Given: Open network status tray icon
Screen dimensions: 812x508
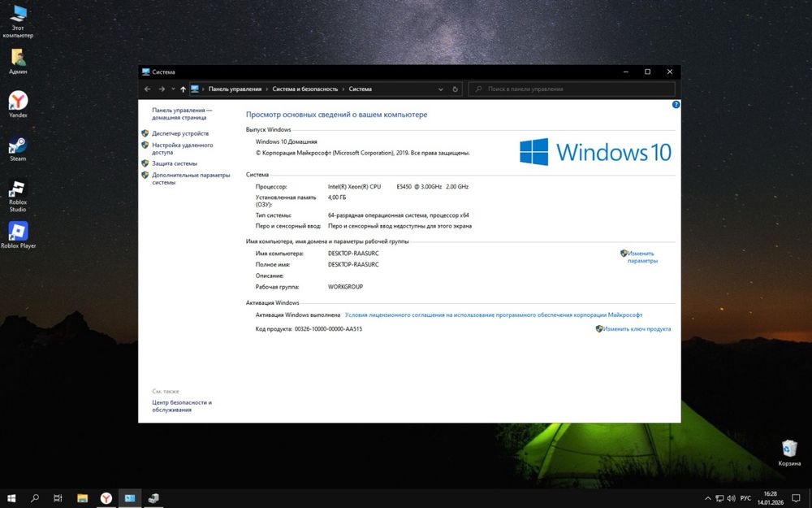Looking at the screenshot, I should click(719, 499).
